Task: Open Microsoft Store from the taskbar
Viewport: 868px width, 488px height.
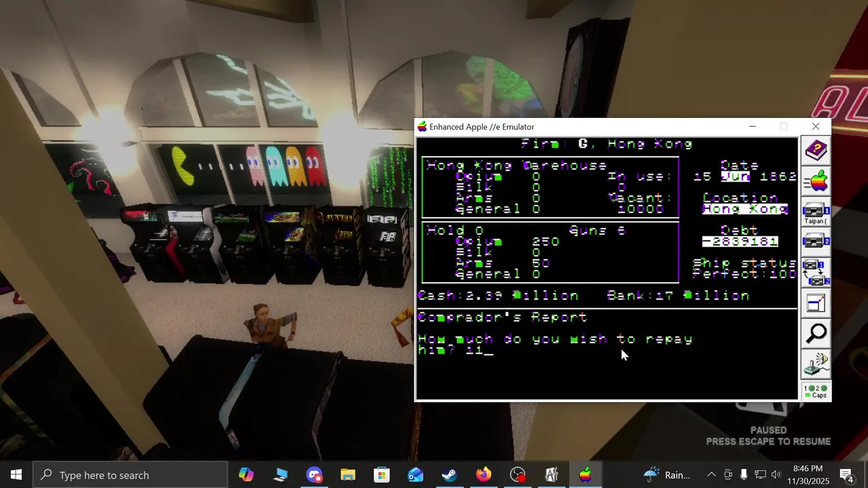Action: coord(382,474)
